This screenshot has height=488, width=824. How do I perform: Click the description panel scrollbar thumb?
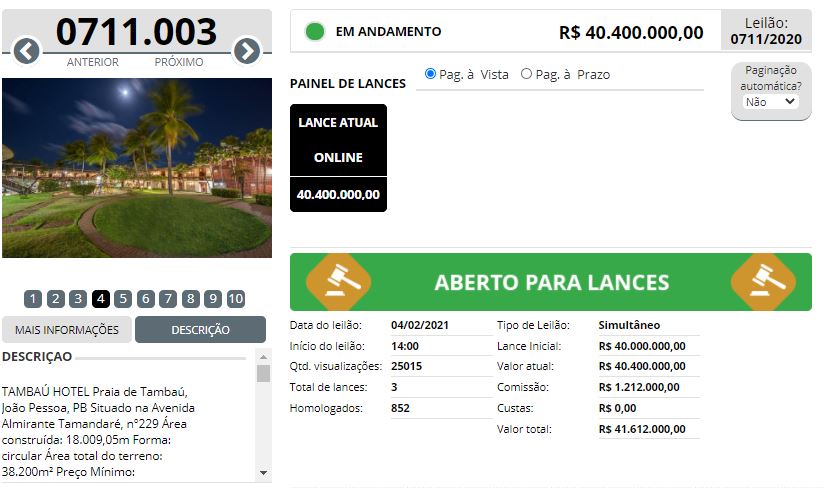tap(263, 373)
